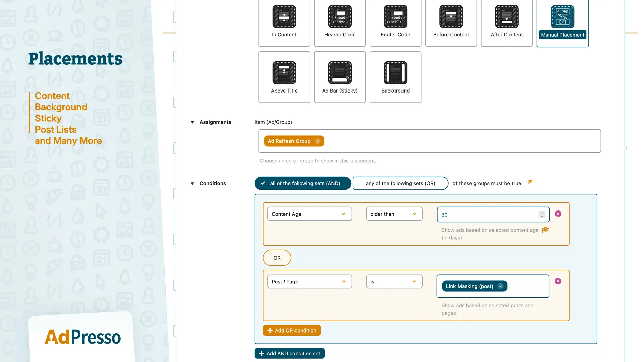Remove the Link Masking (post) tag
The image size is (644, 362).
point(500,286)
